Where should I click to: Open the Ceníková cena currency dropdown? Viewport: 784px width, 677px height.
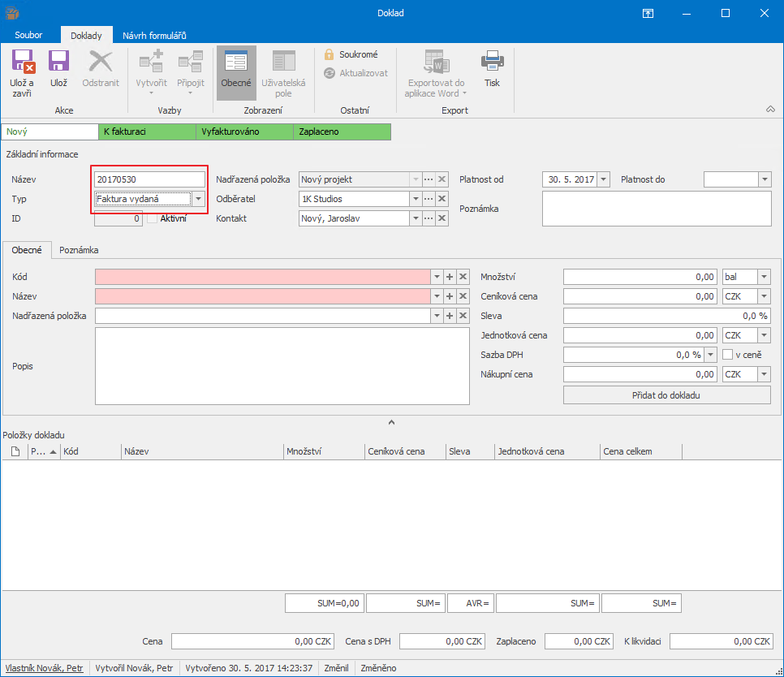click(x=764, y=296)
